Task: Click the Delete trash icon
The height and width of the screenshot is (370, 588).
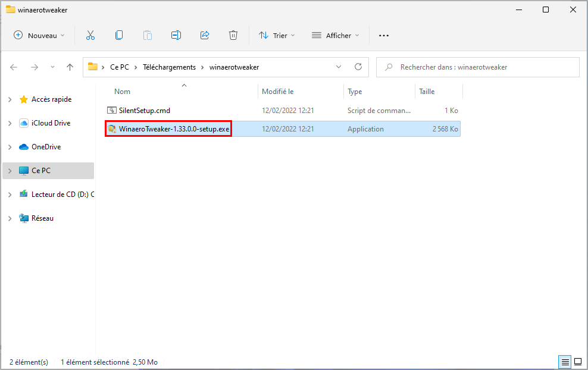Action: point(233,36)
